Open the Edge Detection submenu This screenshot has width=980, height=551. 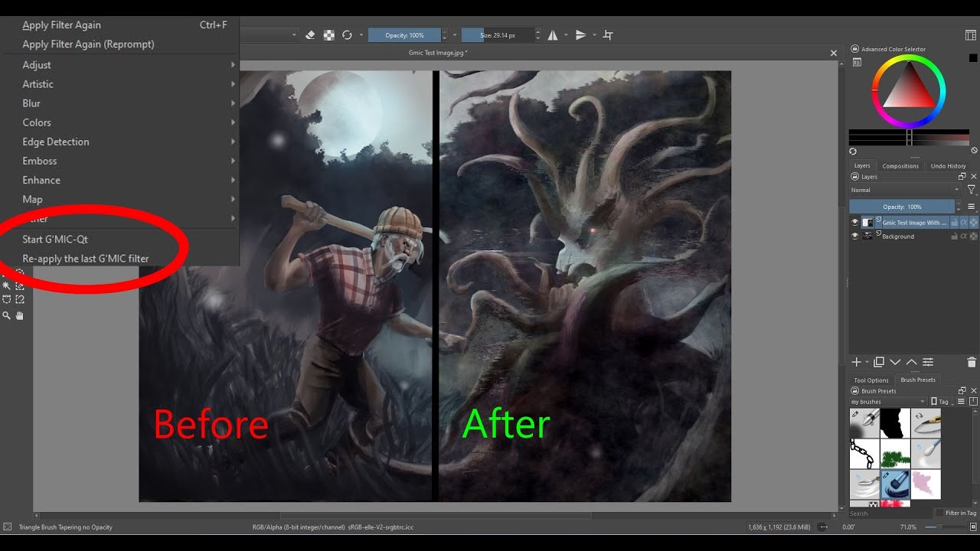click(121, 142)
